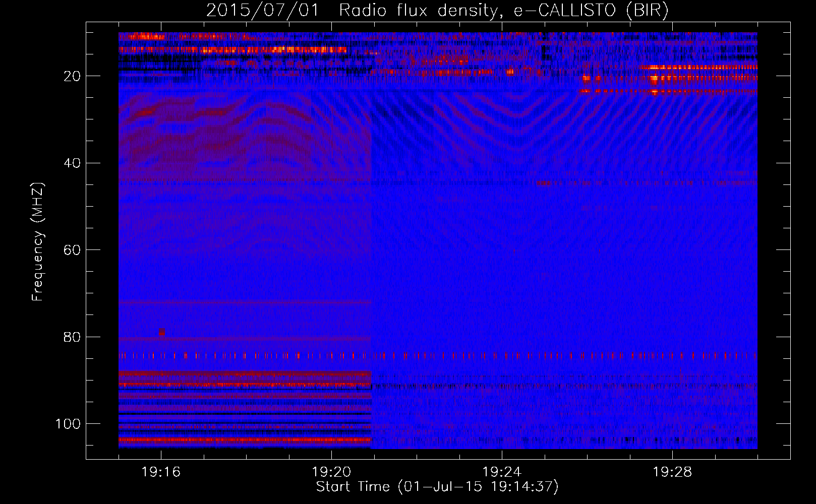Screen dimensions: 816x504
Task: Click the small red square near 80 MHz
Action: coord(162,332)
